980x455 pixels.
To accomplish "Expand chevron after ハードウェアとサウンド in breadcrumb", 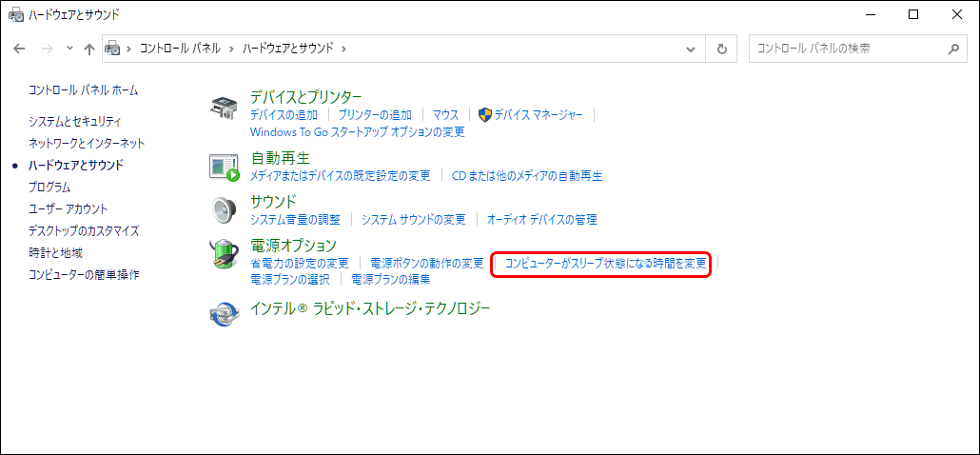I will 343,49.
